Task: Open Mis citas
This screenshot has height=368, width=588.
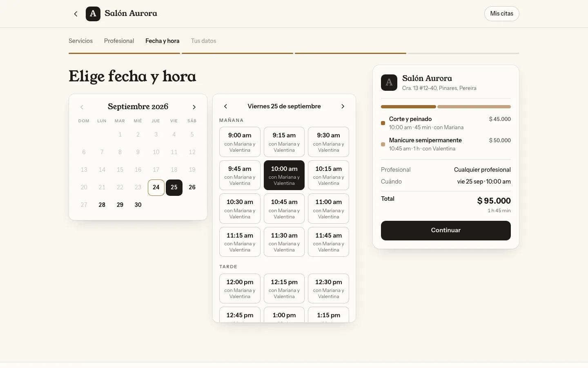Action: 502,13
